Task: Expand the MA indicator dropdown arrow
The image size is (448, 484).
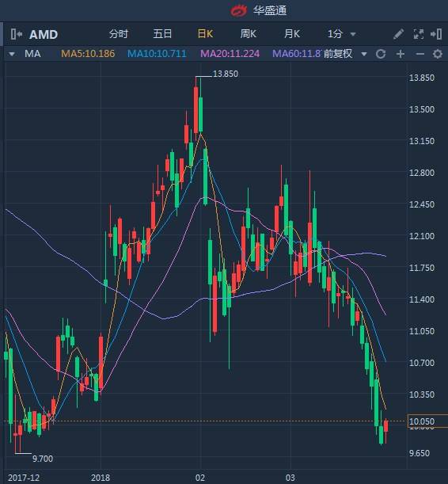Action: pos(12,55)
